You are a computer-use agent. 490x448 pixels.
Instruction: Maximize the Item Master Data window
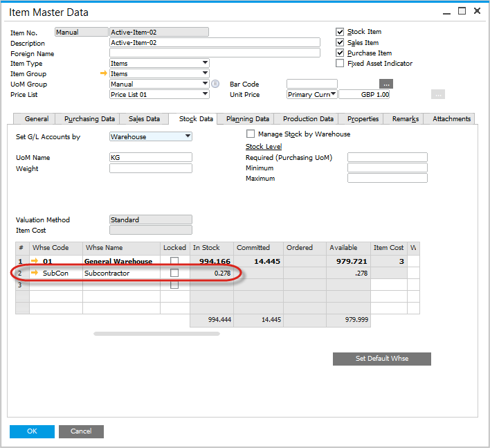(462, 11)
